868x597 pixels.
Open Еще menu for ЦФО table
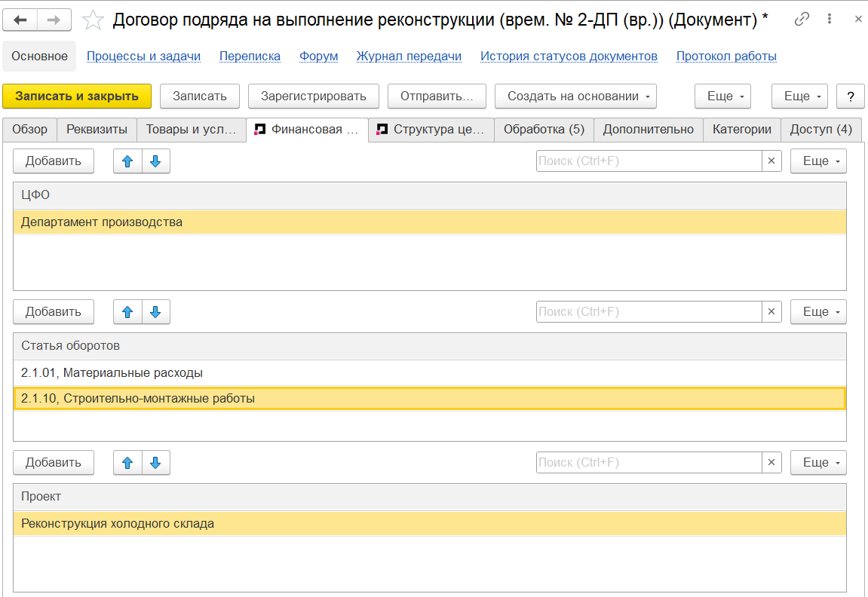tap(818, 161)
